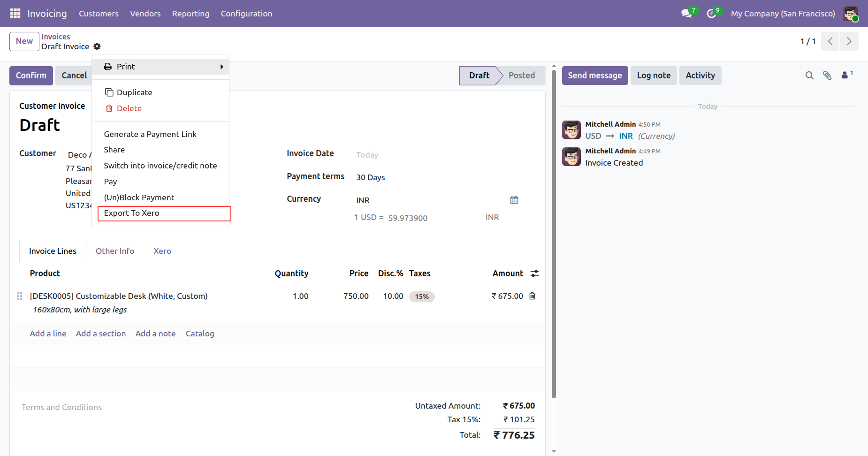This screenshot has height=456, width=868.
Task: Show followers icon in chatter
Action: point(846,75)
